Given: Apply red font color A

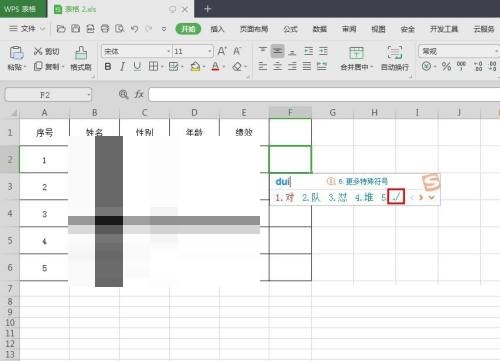Looking at the screenshot, I should (x=216, y=66).
